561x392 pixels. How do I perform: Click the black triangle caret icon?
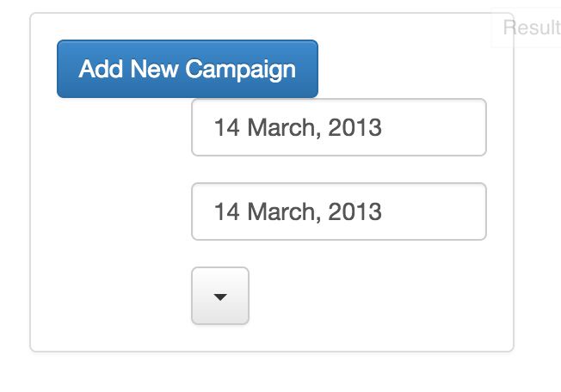click(220, 297)
